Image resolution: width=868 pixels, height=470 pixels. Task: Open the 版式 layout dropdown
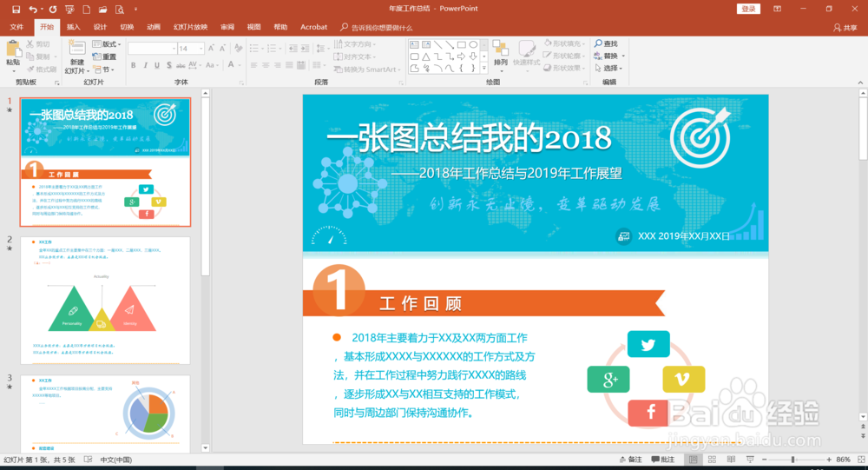106,43
